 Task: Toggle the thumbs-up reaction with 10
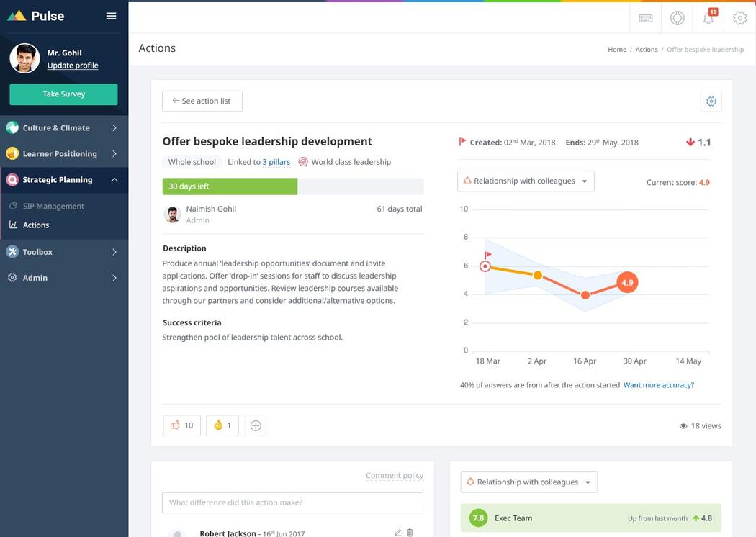pyautogui.click(x=181, y=425)
